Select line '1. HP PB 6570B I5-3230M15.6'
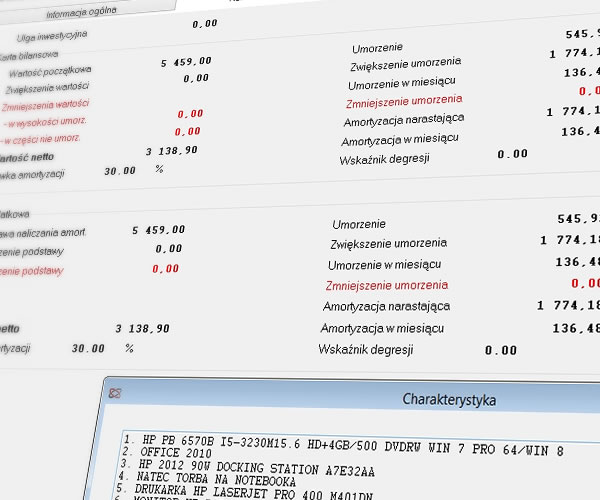Viewport: 600px width, 500px height. (x=343, y=446)
